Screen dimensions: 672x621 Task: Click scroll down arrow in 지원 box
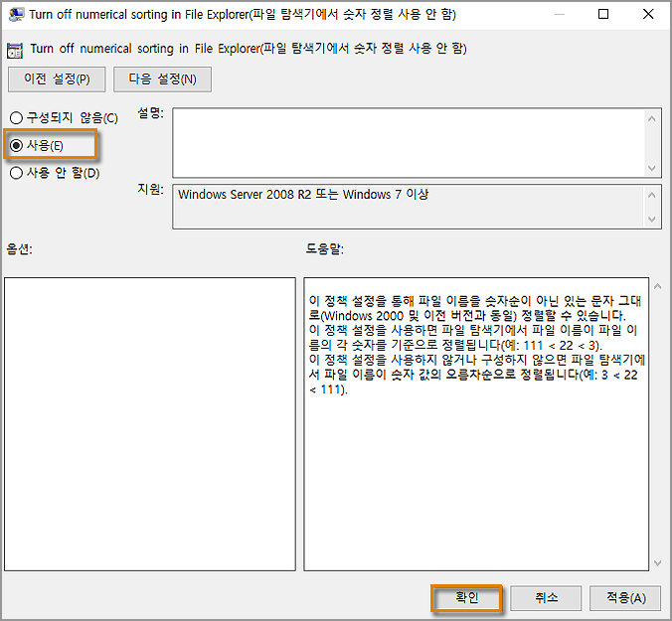click(x=652, y=220)
